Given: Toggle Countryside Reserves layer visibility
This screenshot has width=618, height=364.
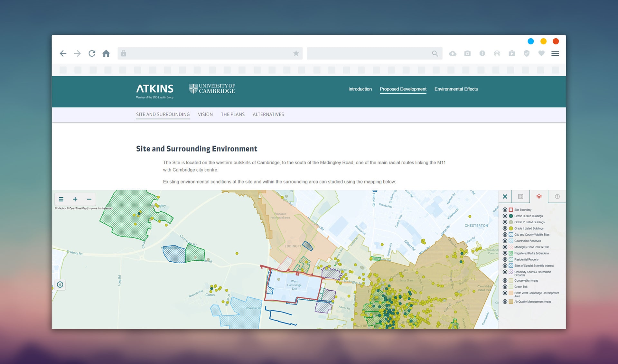Looking at the screenshot, I should pyautogui.click(x=505, y=241).
